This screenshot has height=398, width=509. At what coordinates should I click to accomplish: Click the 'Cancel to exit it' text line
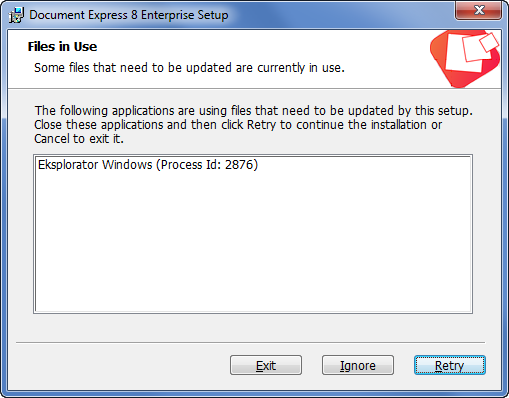click(79, 139)
